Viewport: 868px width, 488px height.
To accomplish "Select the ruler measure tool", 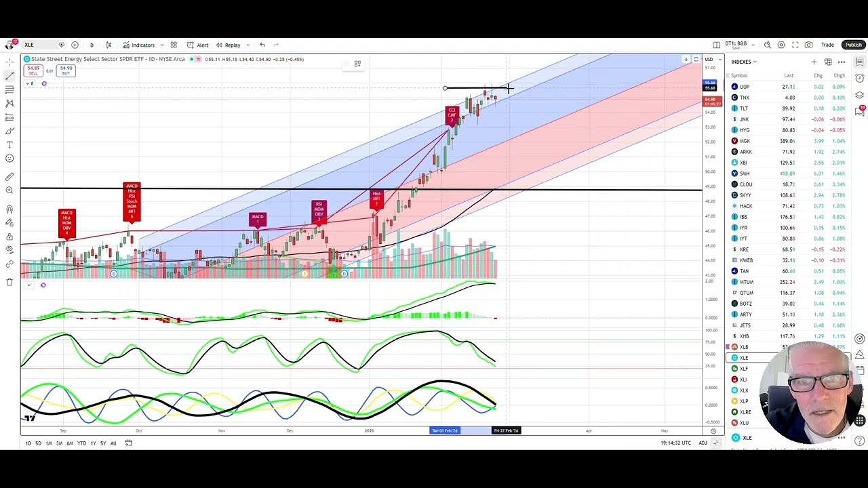I will pyautogui.click(x=9, y=177).
